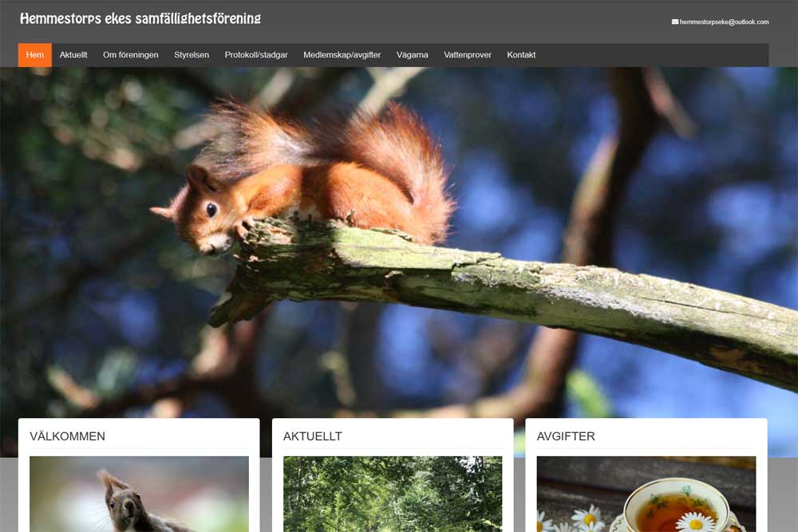Open the Styrelsen menu item

tap(192, 55)
